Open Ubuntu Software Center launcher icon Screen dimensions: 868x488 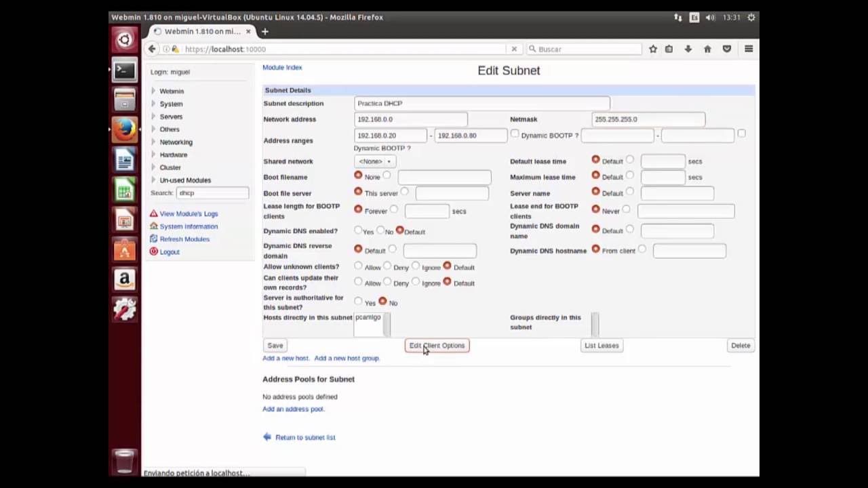(x=125, y=249)
